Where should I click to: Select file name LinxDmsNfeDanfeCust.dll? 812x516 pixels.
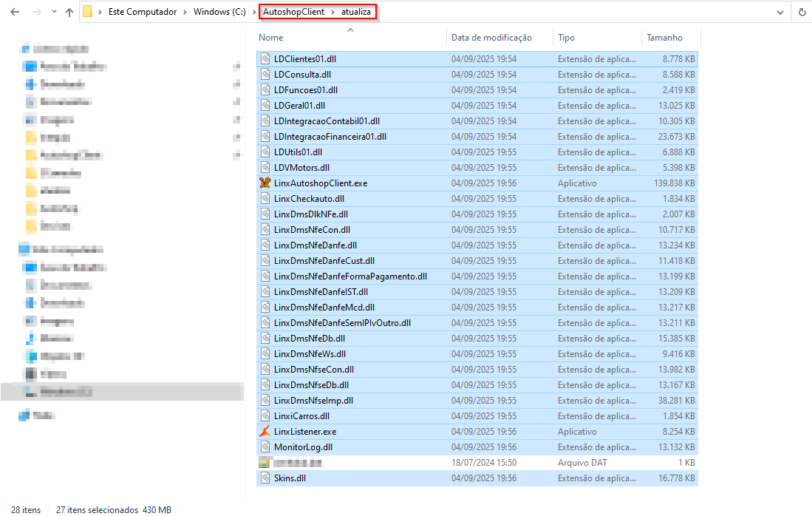[324, 261]
